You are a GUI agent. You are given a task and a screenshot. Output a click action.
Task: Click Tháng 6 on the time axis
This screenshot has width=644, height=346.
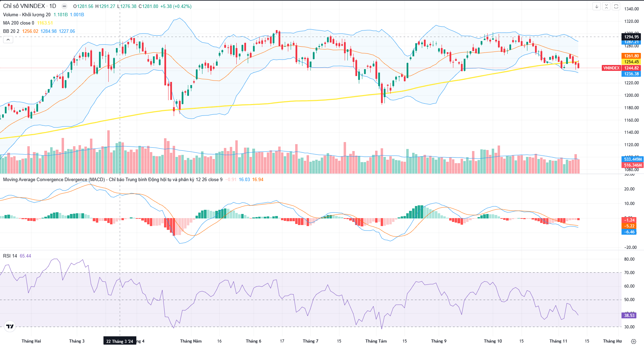tap(254, 341)
